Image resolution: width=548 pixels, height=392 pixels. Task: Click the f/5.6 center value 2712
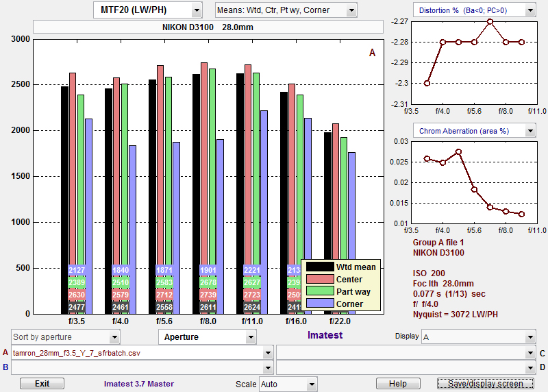[x=164, y=295]
